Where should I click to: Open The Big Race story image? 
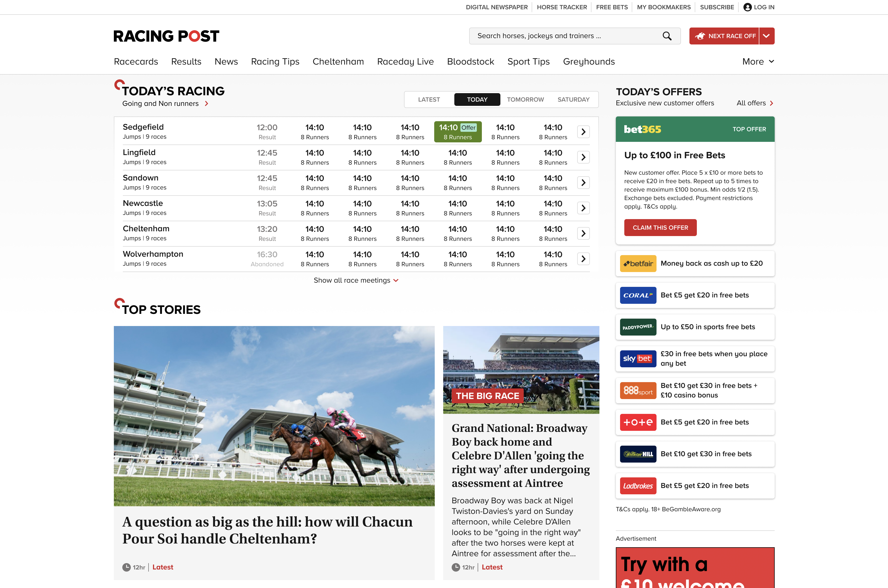pos(521,370)
